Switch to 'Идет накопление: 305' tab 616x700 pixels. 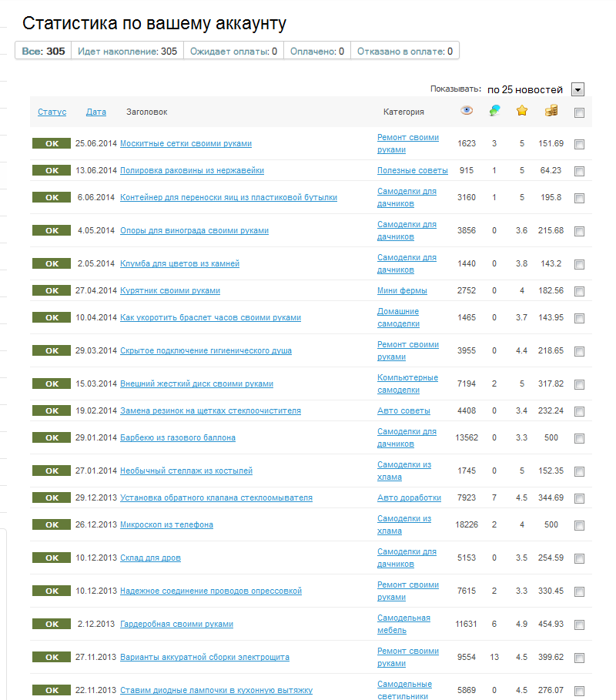(x=128, y=51)
